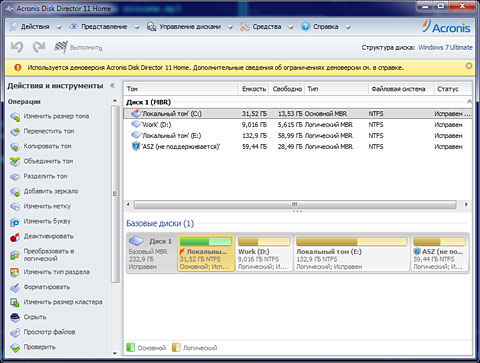Select the 'Локальный том' (E:) row in list
Viewport: 480px width, 363px height.
point(297,135)
